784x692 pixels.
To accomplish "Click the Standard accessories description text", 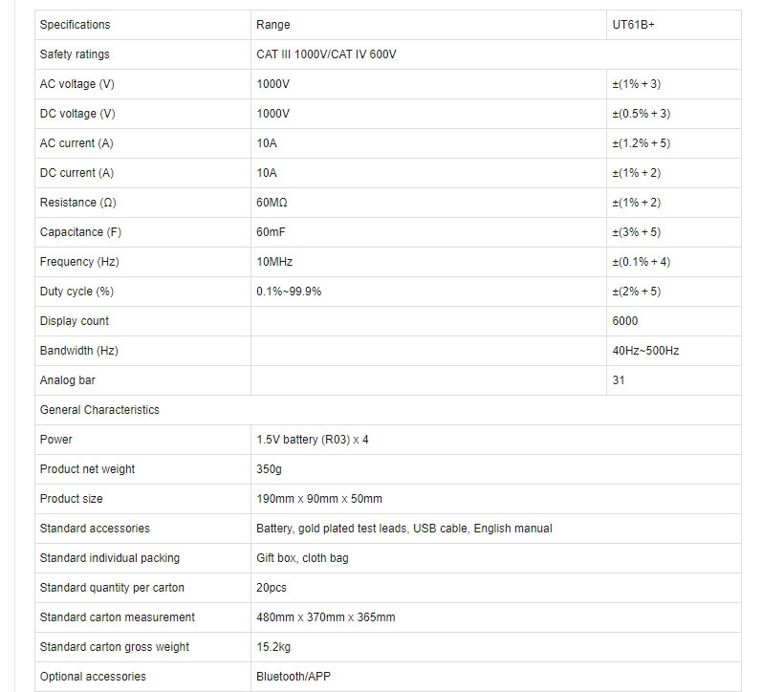I will 404,529.
